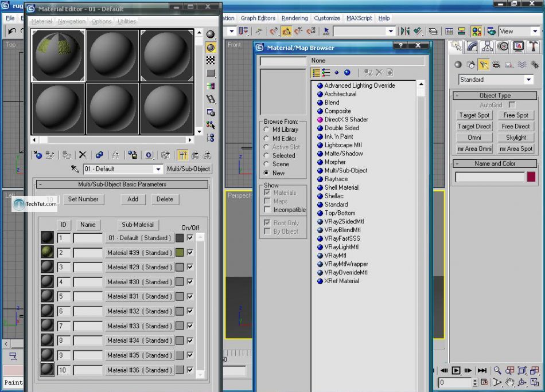Switch browser to View Small Icons
Image resolution: width=545 pixels, height=392 pixels.
click(x=336, y=73)
